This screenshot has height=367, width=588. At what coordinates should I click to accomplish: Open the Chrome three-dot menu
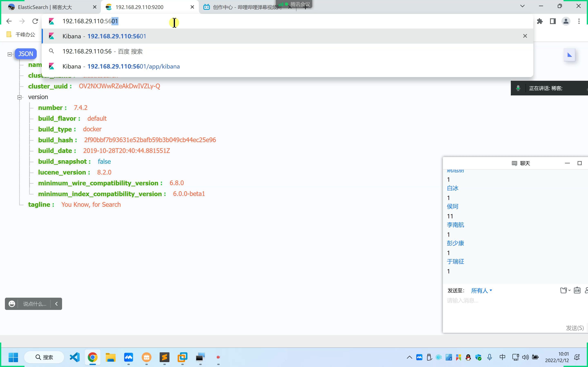(579, 21)
